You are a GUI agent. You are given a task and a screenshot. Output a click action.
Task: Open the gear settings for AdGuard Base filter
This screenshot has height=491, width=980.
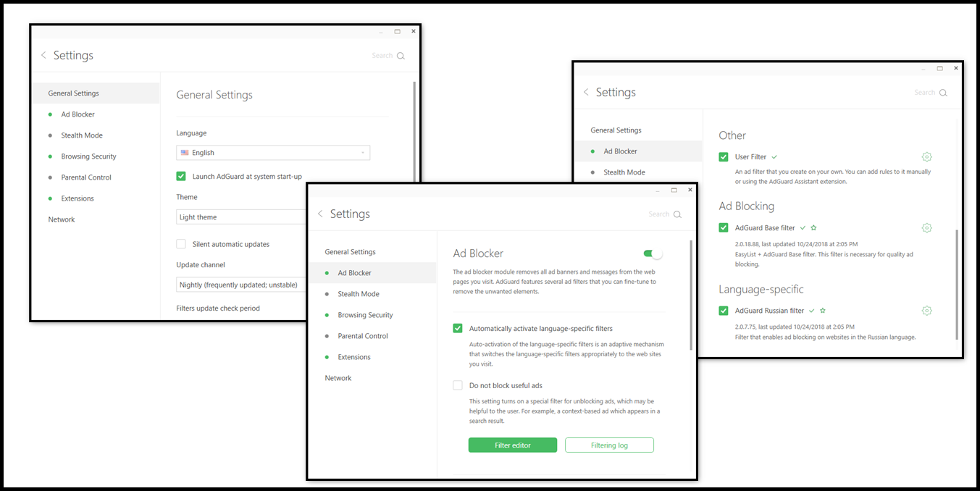[926, 228]
